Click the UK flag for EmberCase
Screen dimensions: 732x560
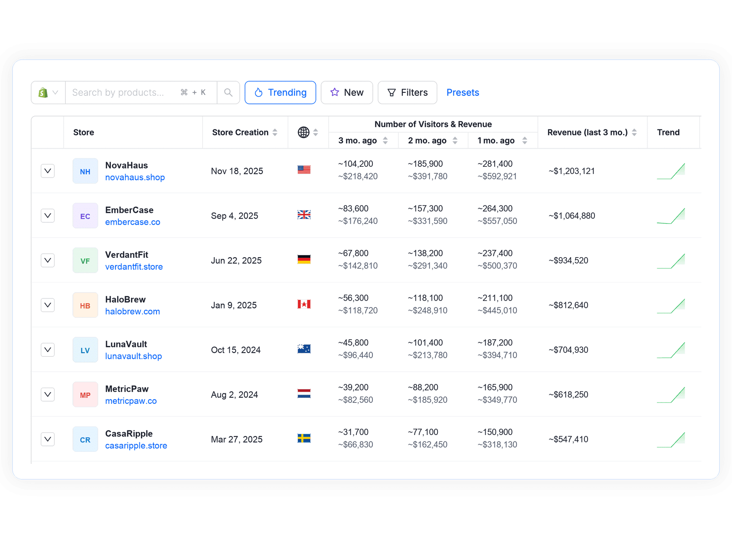[x=304, y=214]
